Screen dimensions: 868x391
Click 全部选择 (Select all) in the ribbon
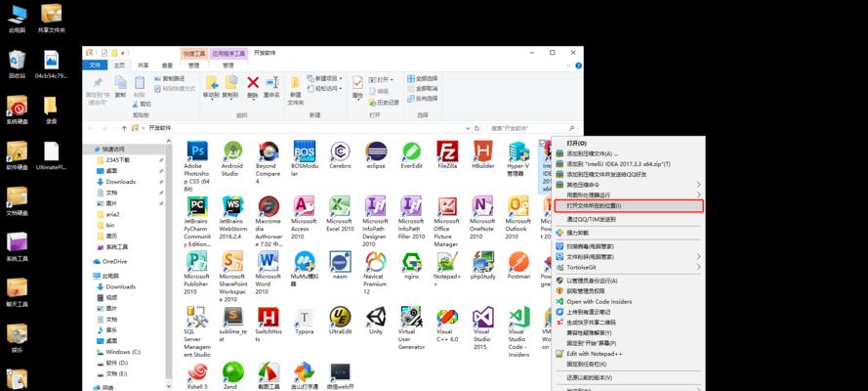click(x=423, y=78)
